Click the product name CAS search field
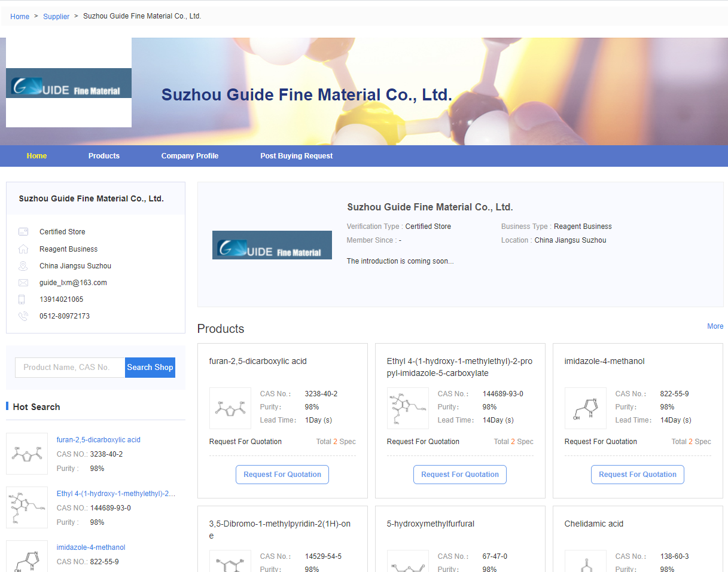This screenshot has width=728, height=572. tap(70, 367)
